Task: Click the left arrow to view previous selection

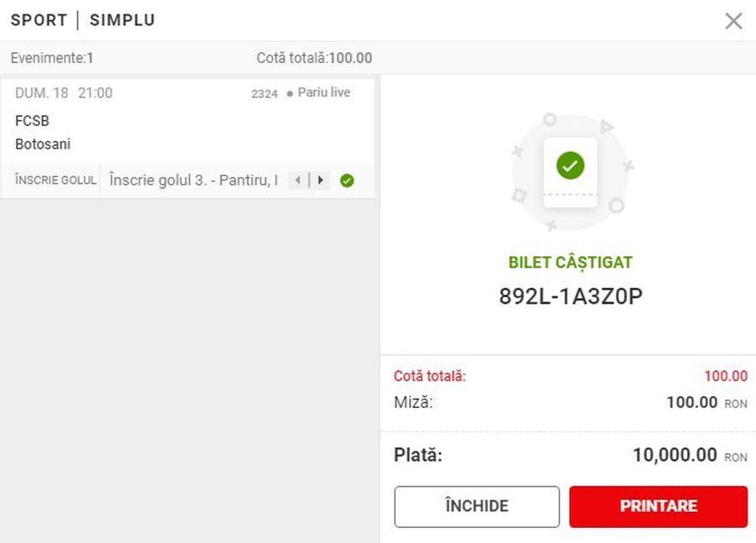Action: coord(298,180)
